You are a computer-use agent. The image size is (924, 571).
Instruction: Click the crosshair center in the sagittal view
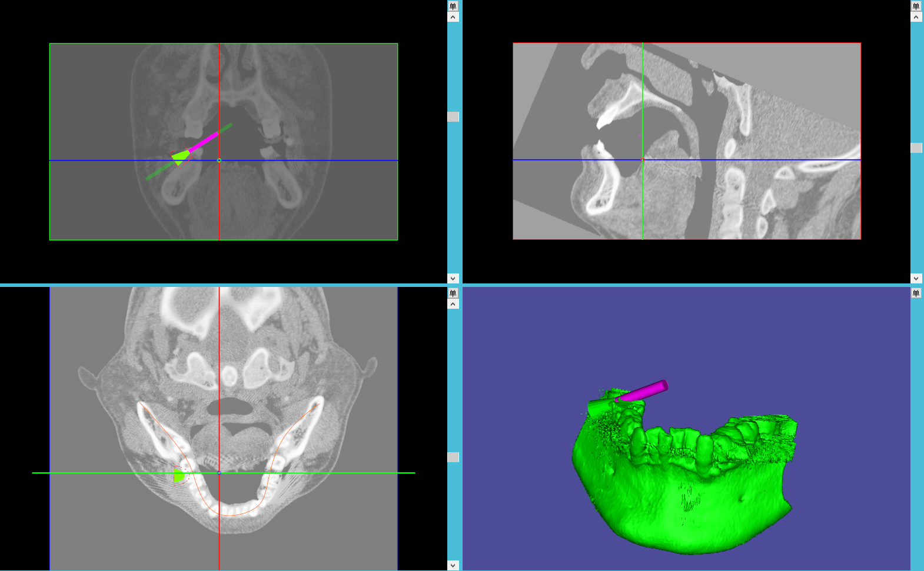(643, 159)
